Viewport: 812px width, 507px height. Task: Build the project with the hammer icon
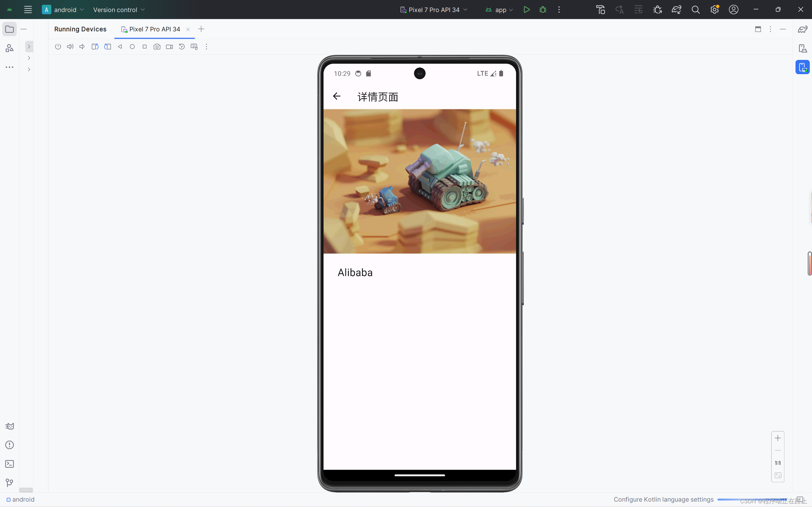coord(601,10)
